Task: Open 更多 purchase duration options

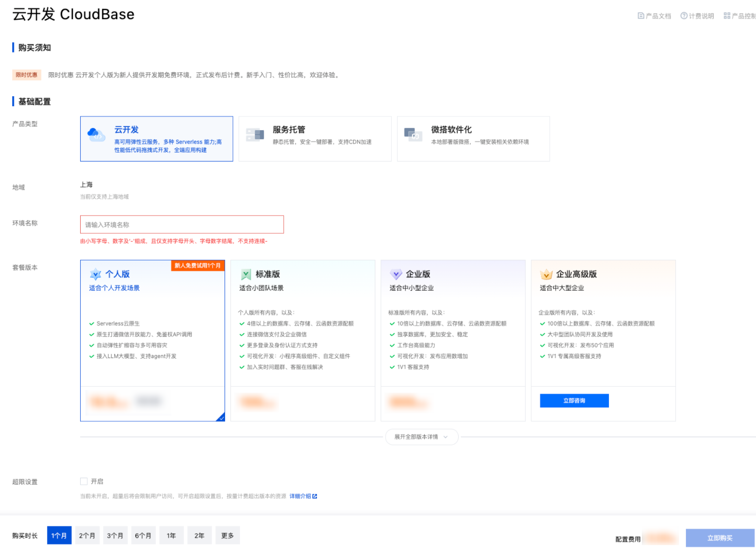Action: point(227,536)
